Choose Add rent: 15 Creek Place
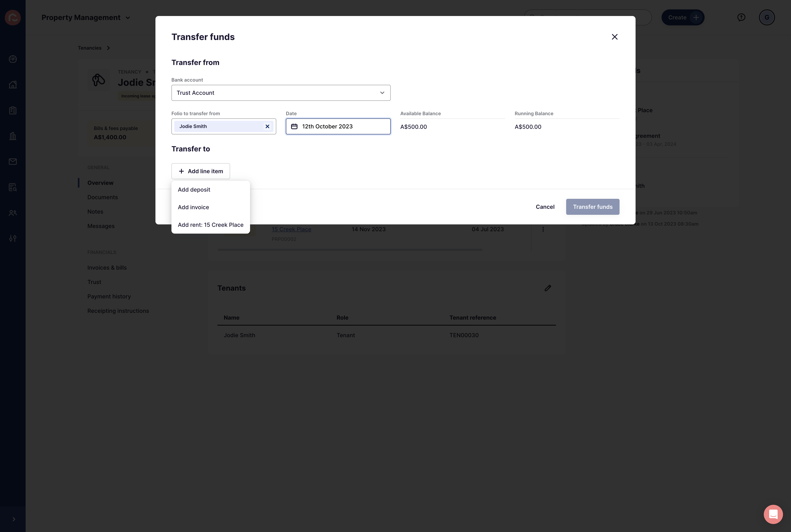791x532 pixels. pyautogui.click(x=211, y=225)
